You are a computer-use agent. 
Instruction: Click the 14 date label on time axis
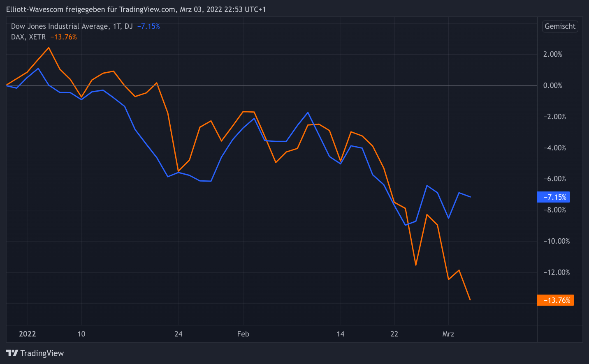[x=341, y=334]
